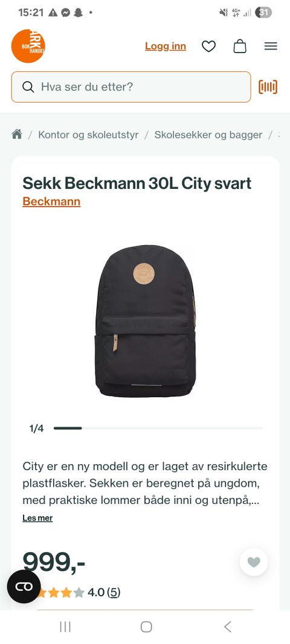Click the Logg inn link
The width and height of the screenshot is (290, 644).
tap(166, 46)
